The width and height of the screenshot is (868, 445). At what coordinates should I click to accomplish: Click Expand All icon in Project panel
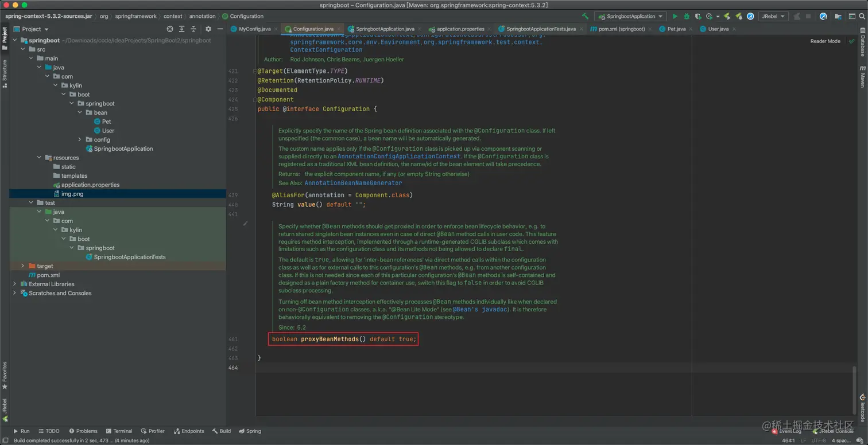[182, 29]
